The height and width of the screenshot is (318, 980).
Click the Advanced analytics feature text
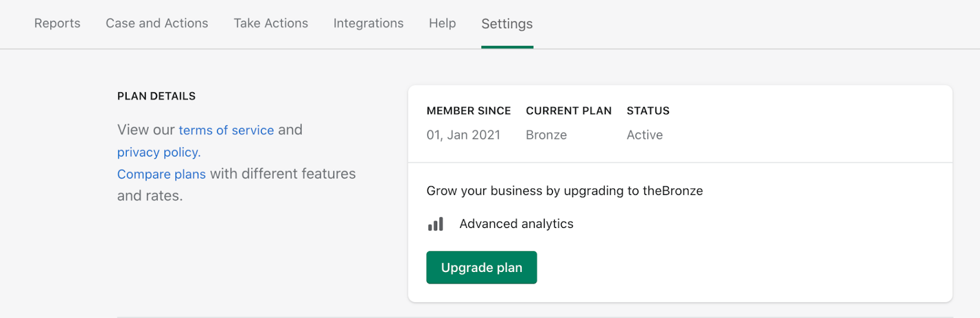(x=516, y=224)
